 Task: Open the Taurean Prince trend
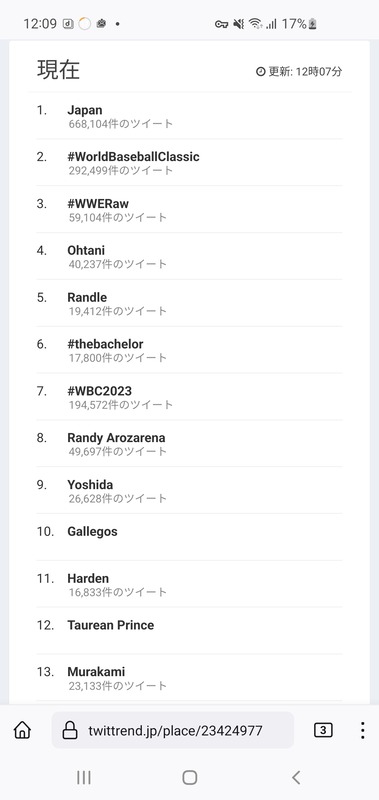click(111, 625)
